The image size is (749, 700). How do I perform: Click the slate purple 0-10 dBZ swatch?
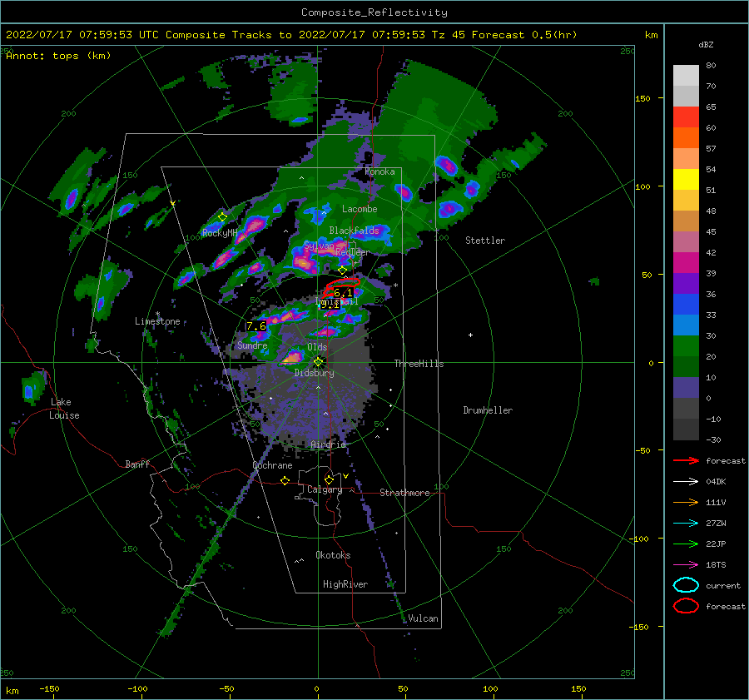686,388
